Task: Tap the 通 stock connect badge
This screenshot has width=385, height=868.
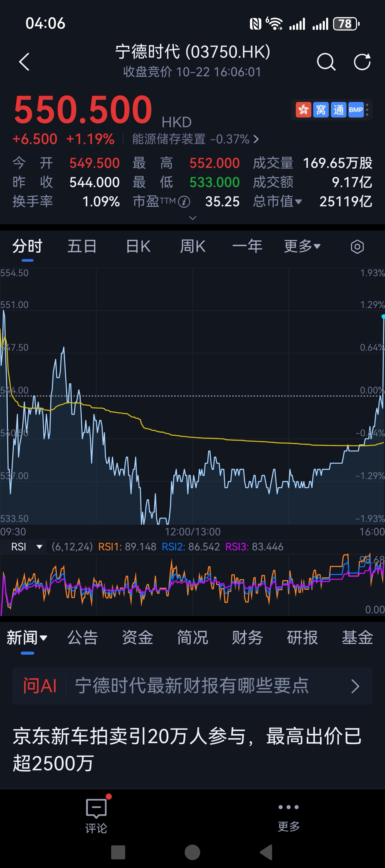Action: 339,110
